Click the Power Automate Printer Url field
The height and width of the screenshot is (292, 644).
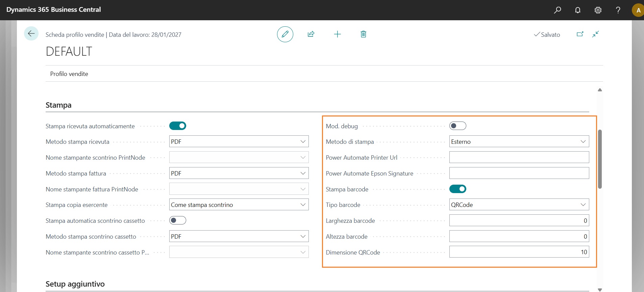(519, 157)
